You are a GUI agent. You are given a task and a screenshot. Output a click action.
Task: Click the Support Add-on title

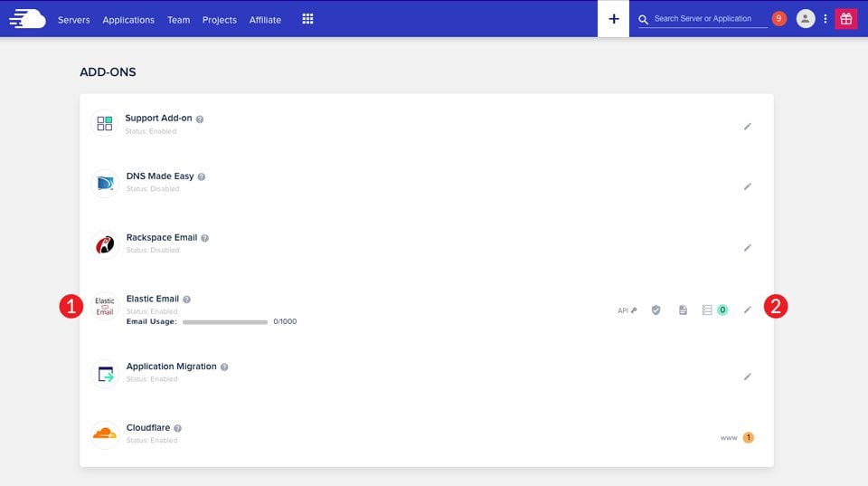pyautogui.click(x=158, y=118)
